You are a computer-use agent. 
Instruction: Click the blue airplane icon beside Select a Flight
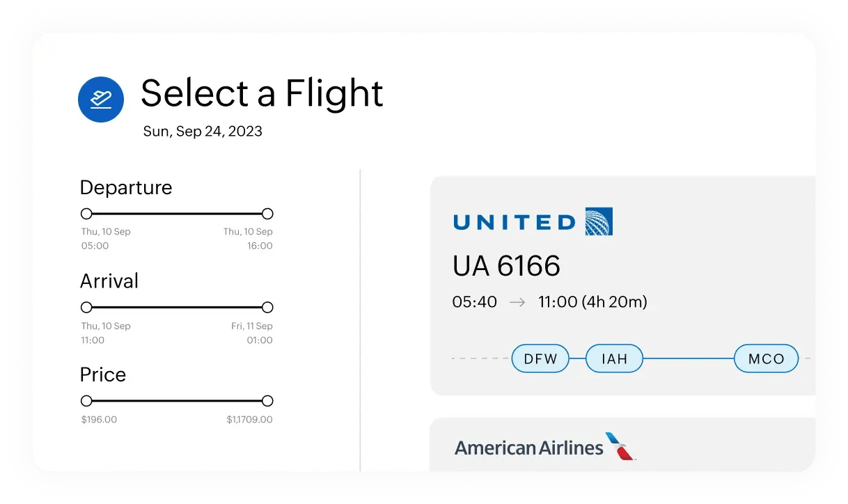[101, 100]
